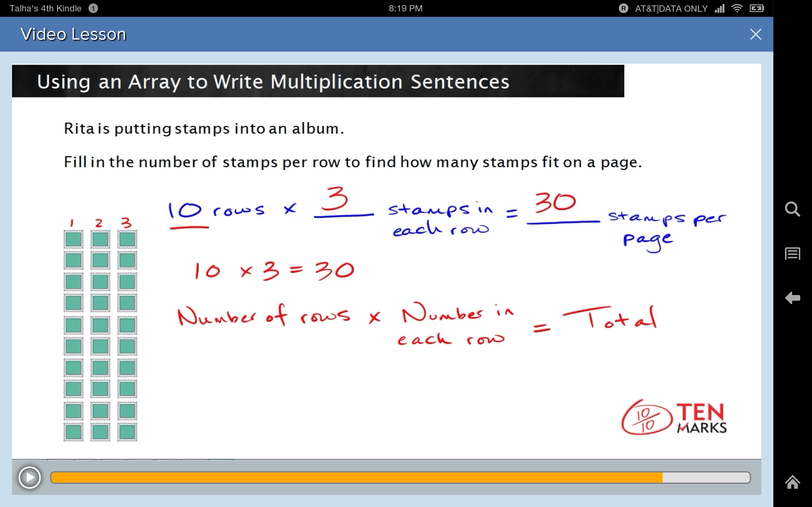
Task: Click the unfilled end of the progress bar
Action: point(704,478)
